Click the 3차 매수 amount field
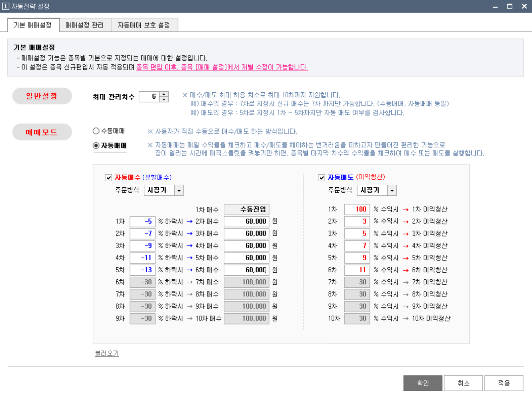532x402 pixels. tap(247, 234)
